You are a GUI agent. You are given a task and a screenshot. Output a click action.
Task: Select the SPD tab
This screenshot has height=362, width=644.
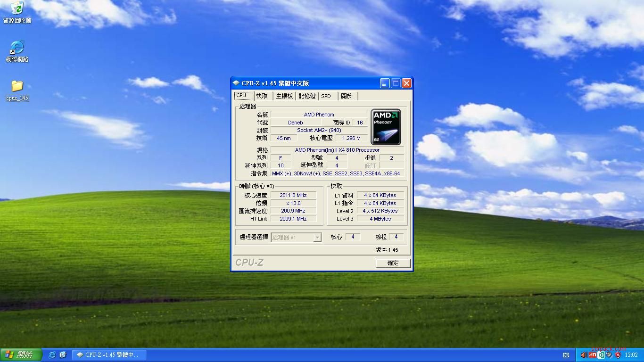pos(326,96)
